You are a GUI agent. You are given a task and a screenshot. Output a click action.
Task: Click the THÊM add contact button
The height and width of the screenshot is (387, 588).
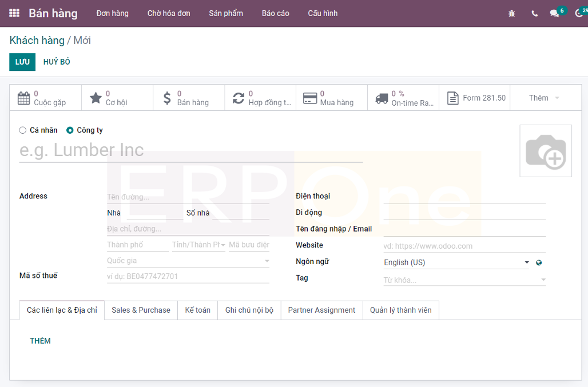(40, 341)
